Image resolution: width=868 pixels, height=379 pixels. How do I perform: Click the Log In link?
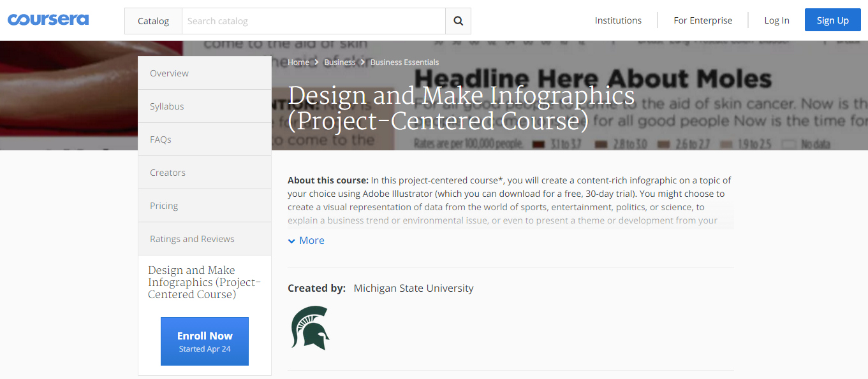[777, 20]
